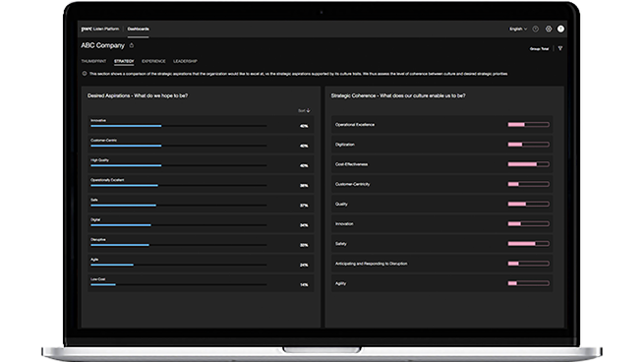This screenshot has height=362, width=644.
Task: Expand the English language dropdown
Action: coord(518,29)
